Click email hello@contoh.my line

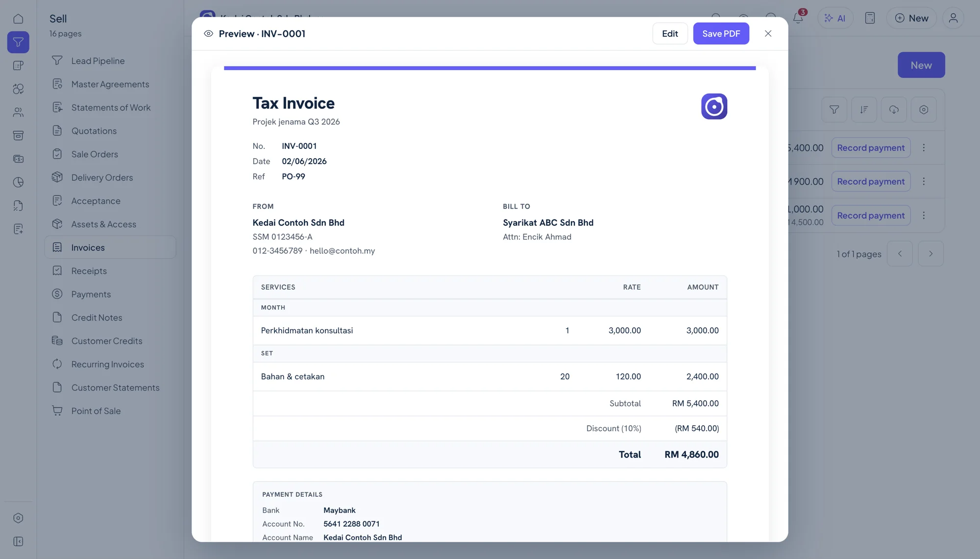[x=342, y=251]
